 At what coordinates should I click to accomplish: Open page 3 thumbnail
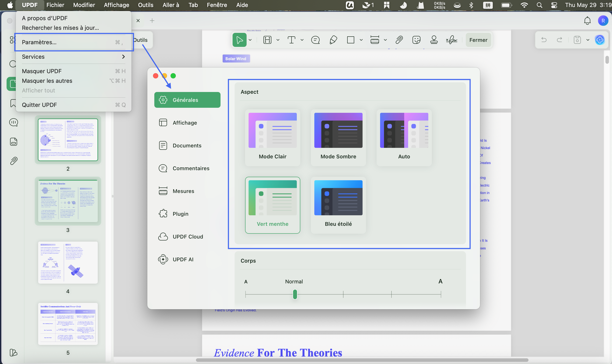[x=68, y=201]
